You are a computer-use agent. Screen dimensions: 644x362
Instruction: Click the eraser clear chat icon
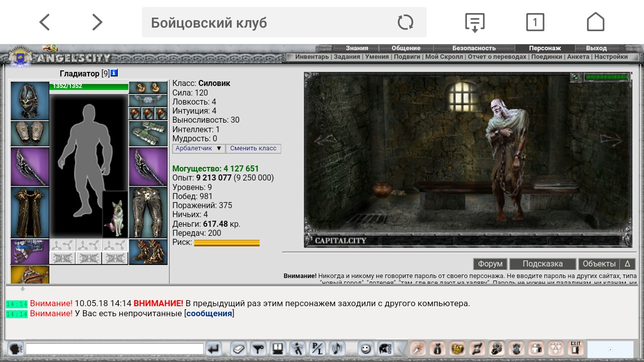click(x=239, y=348)
